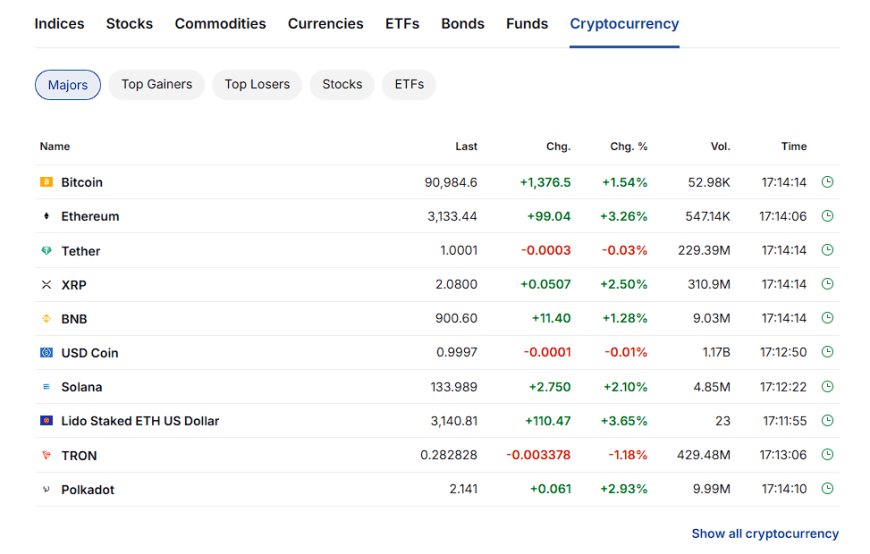Click the clock icon in XRP row
The width and height of the screenshot is (870, 554).
tap(827, 284)
